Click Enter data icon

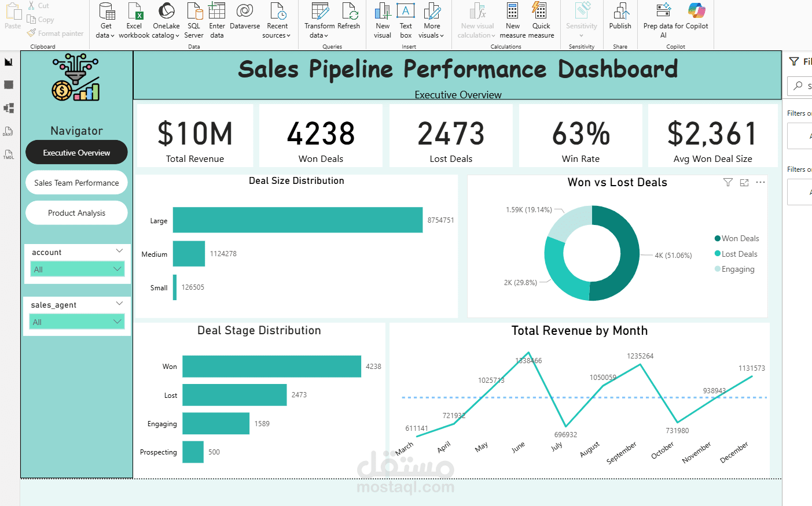tap(217, 11)
